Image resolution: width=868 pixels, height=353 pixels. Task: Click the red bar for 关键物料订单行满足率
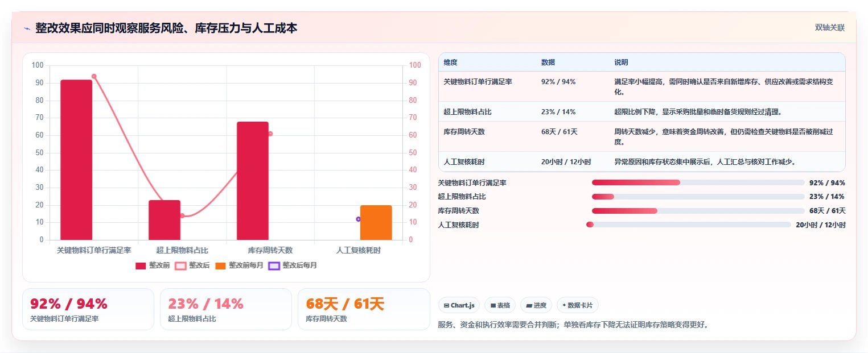click(x=76, y=160)
